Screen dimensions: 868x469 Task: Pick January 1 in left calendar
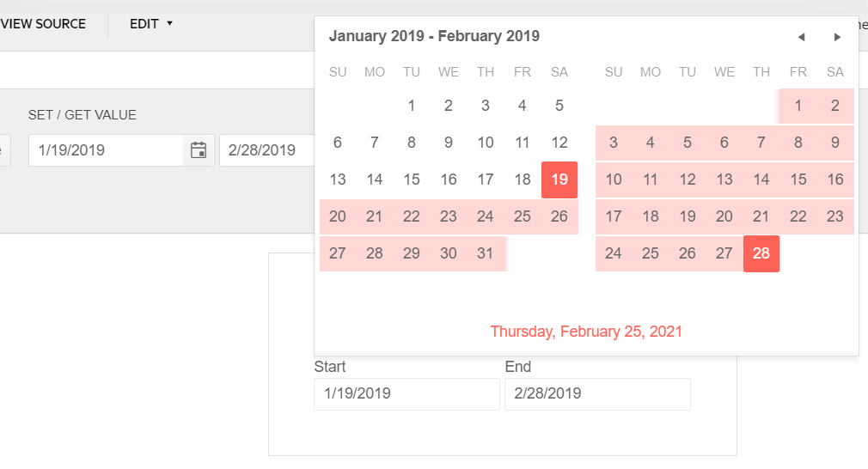click(412, 106)
